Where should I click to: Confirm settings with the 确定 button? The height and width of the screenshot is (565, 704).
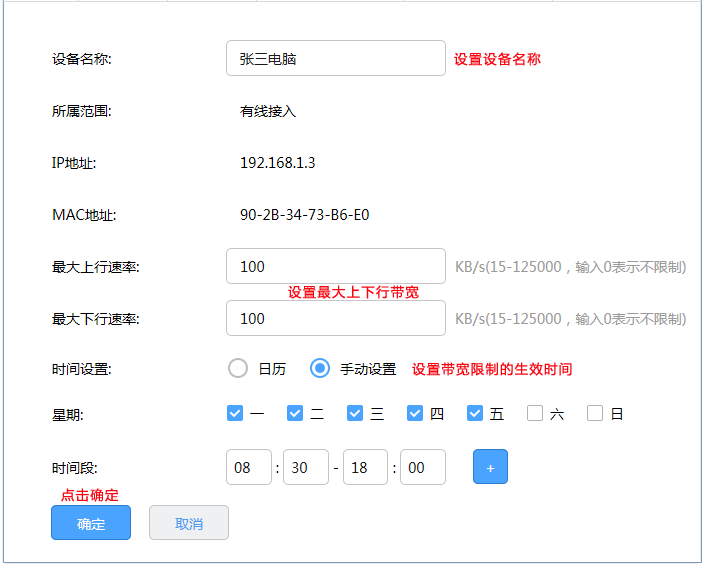(x=91, y=523)
